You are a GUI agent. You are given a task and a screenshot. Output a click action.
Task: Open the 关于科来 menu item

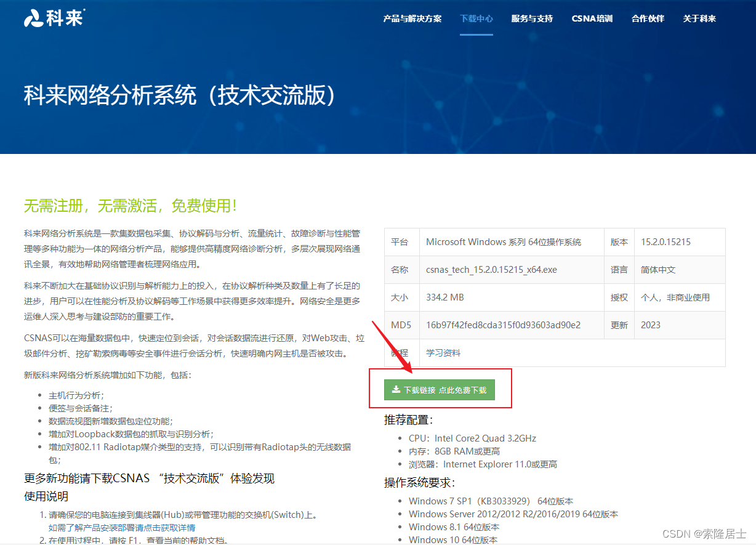tap(699, 18)
